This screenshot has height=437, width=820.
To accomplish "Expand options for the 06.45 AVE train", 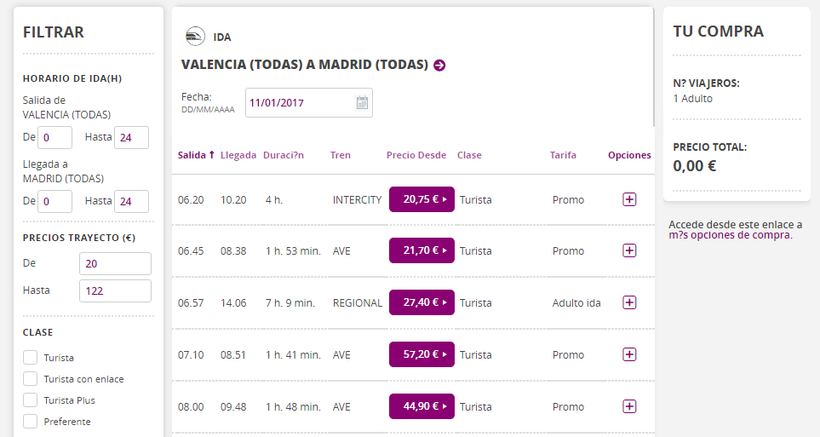I will 629,250.
